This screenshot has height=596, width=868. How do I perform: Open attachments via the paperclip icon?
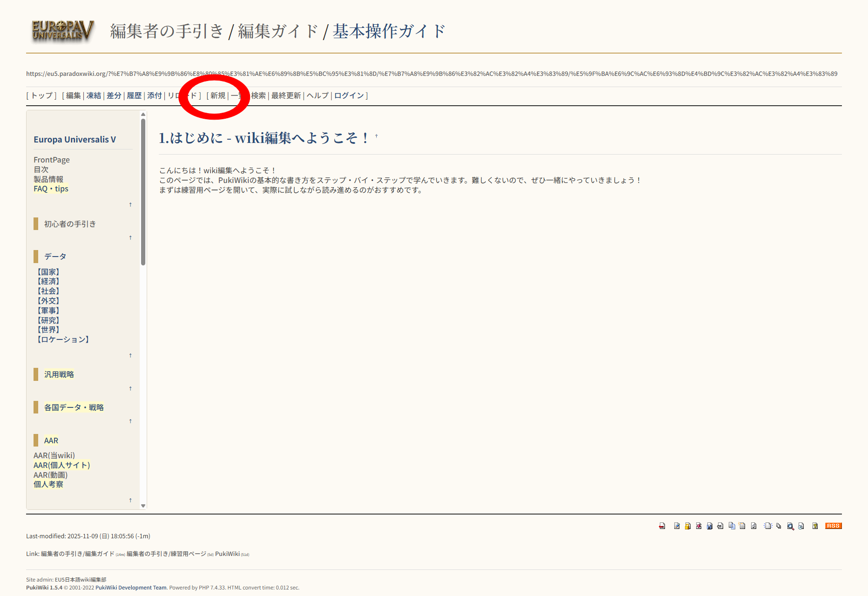719,526
